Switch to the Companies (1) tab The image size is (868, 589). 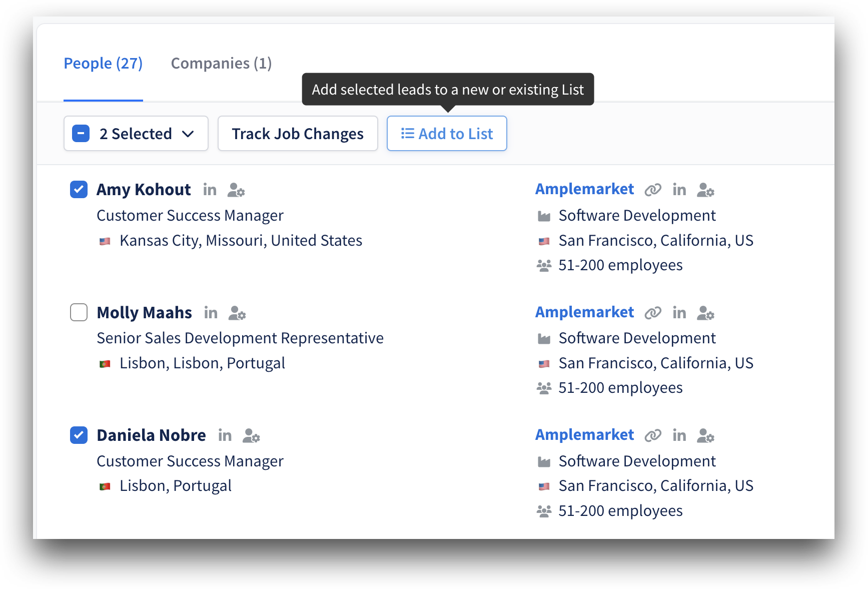point(221,64)
